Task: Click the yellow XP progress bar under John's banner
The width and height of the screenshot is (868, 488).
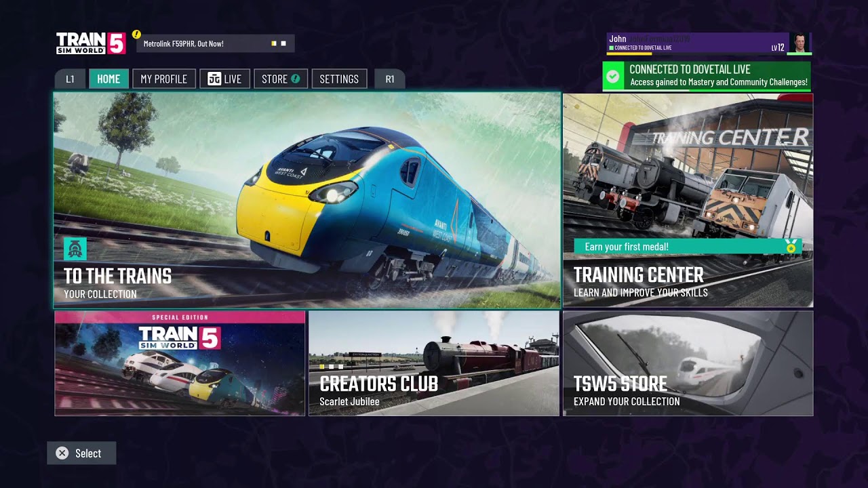Action: (x=631, y=54)
